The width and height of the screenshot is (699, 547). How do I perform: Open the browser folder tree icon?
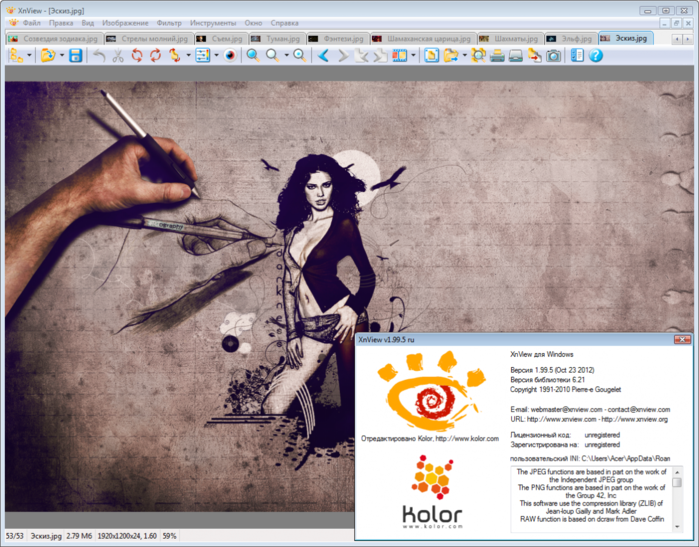click(16, 56)
